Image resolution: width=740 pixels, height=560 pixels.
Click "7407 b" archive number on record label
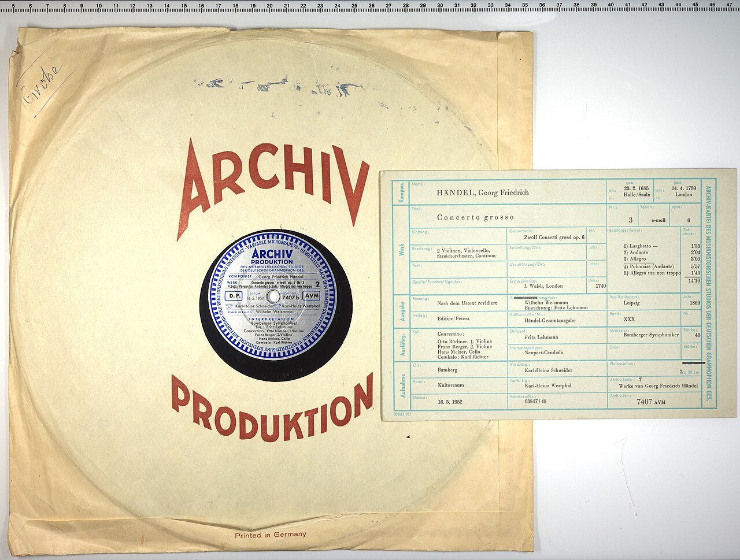[290, 298]
